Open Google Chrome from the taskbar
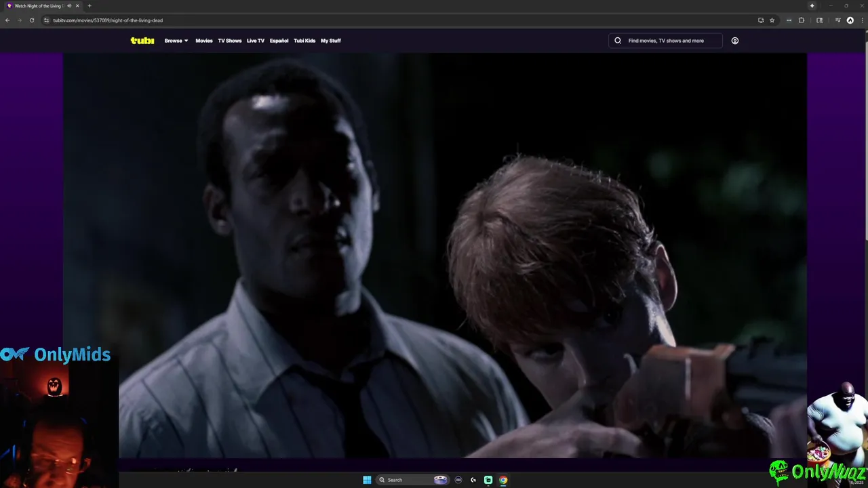This screenshot has width=868, height=488. pos(503,480)
